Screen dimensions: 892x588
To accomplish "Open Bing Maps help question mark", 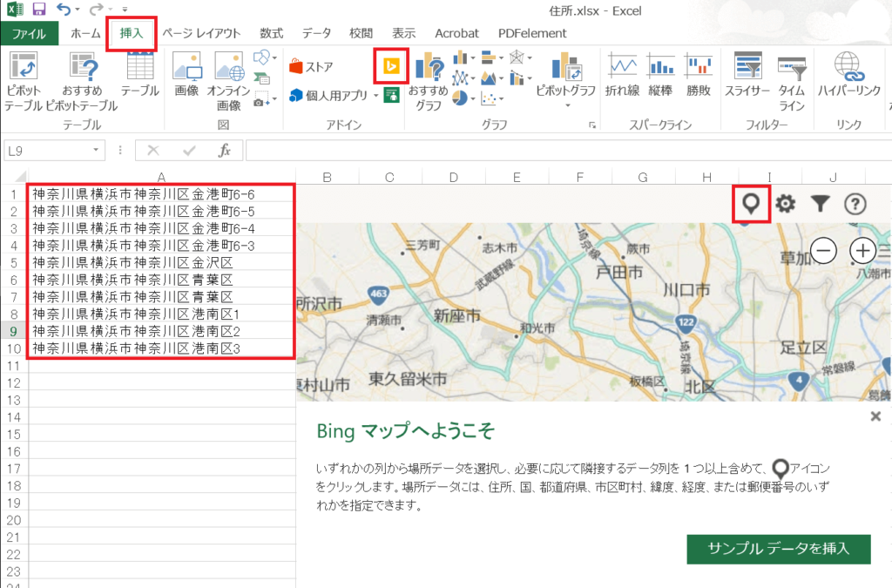I will (855, 204).
